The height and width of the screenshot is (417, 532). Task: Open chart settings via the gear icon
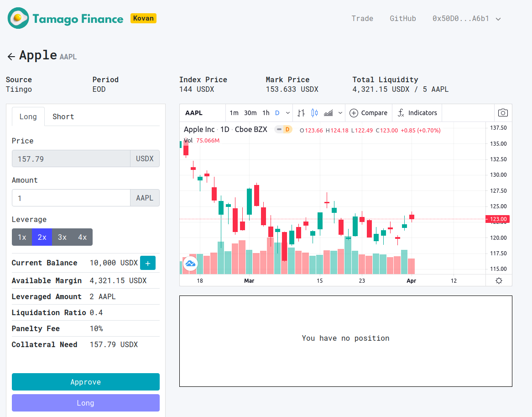tap(499, 280)
